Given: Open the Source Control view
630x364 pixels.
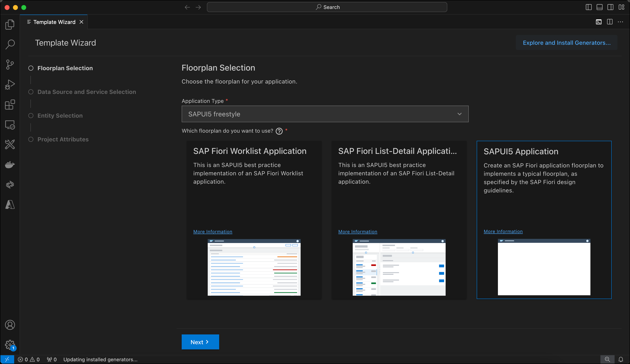Looking at the screenshot, I should [10, 64].
